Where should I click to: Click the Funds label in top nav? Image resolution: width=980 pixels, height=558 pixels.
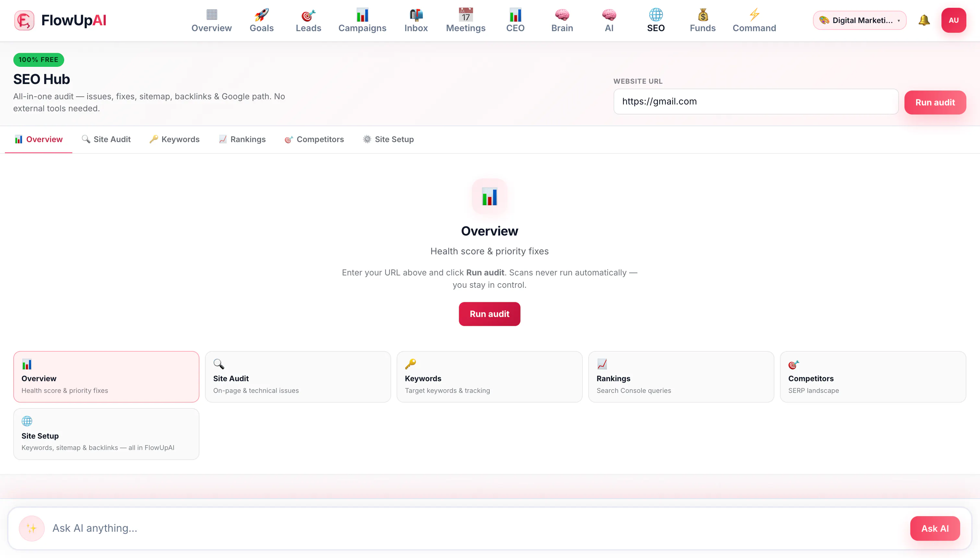click(702, 28)
